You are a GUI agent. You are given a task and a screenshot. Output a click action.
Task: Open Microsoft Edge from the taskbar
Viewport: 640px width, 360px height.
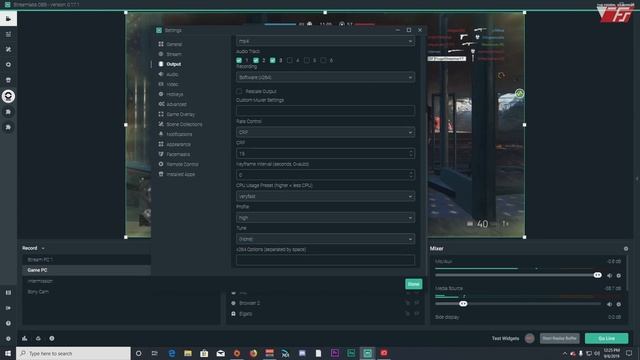(171, 353)
